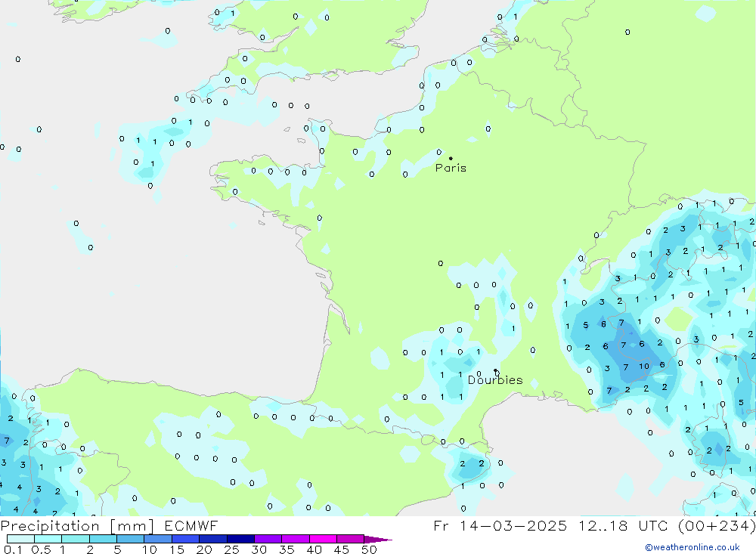The width and height of the screenshot is (756, 554).
Task: Click the Paris city label
Action: click(x=451, y=168)
